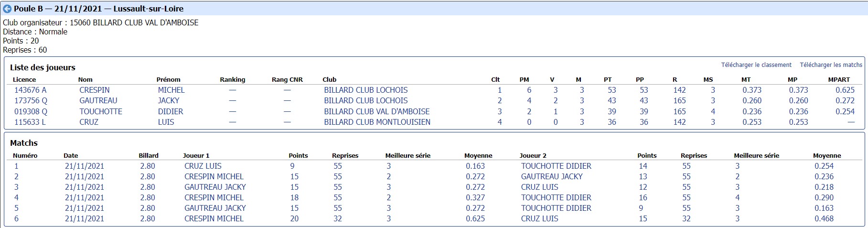
Task: Click GAUTREAU JACKY as Joueur 1 in match 3
Action: point(215,187)
